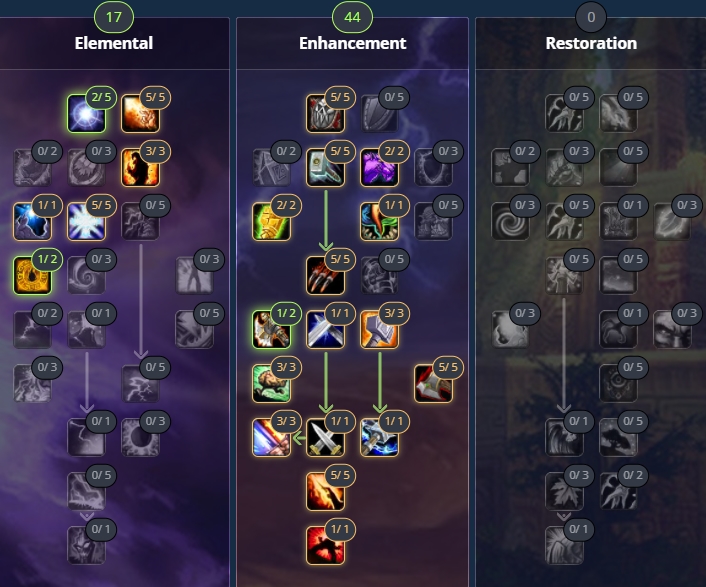Click the 5/5 red claws talent icon
This screenshot has height=587, width=706.
click(325, 275)
